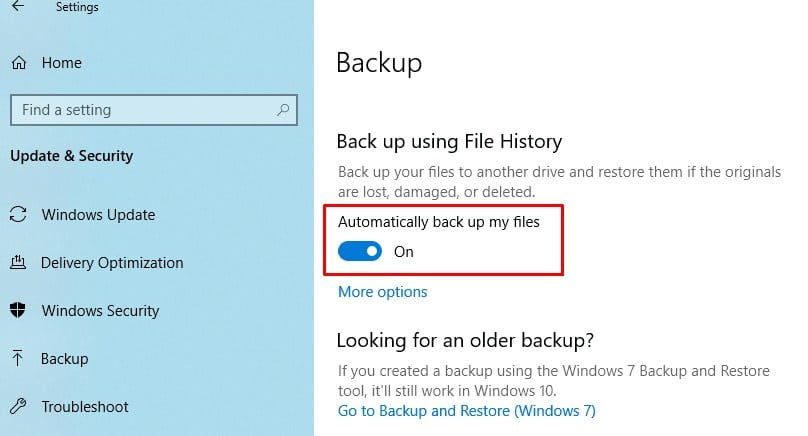
Task: Click the Home house icon
Action: [19, 63]
